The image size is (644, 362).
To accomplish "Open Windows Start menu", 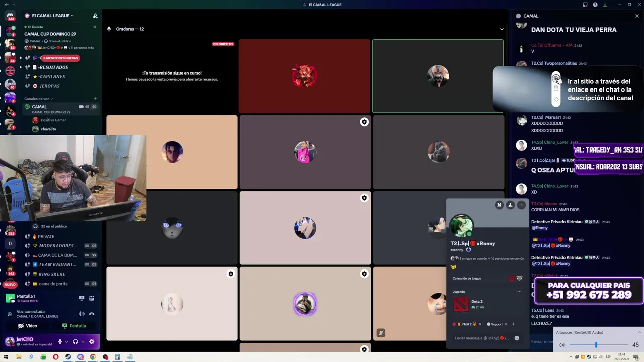I will 6,357.
